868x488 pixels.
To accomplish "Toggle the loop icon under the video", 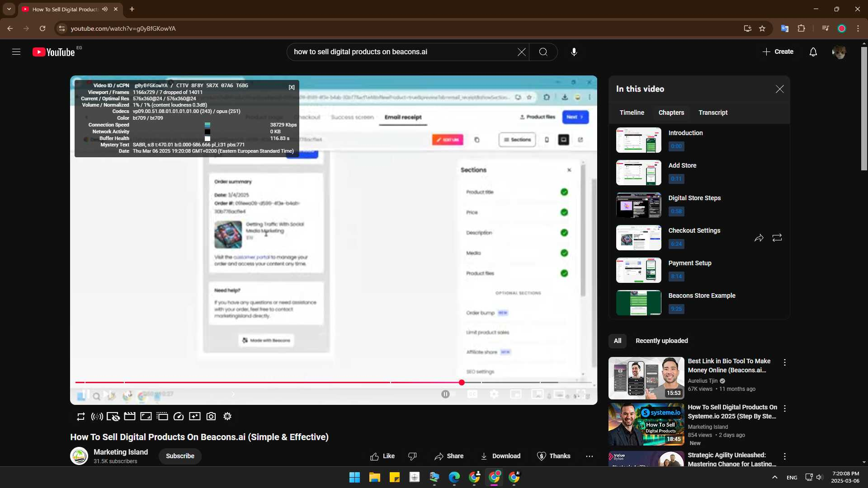I will pos(81,417).
